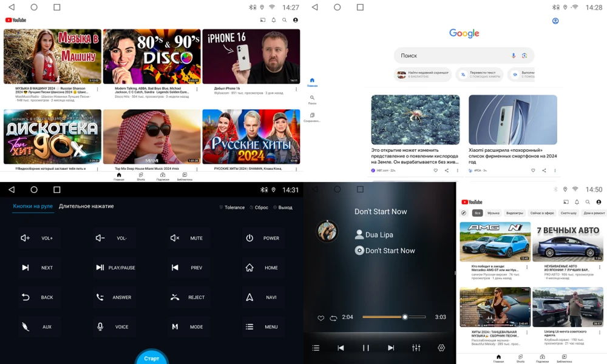Open three-dot menu on the Xiaomi news card
This screenshot has height=364, width=607.
(555, 170)
